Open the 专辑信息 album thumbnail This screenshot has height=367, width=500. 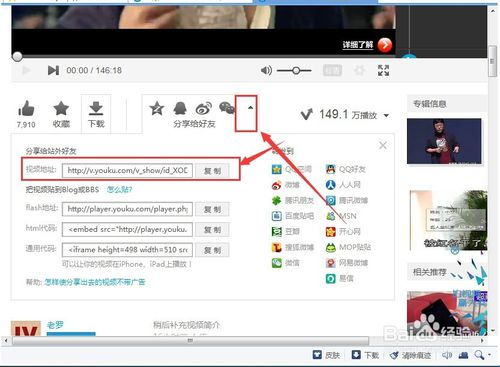444,141
